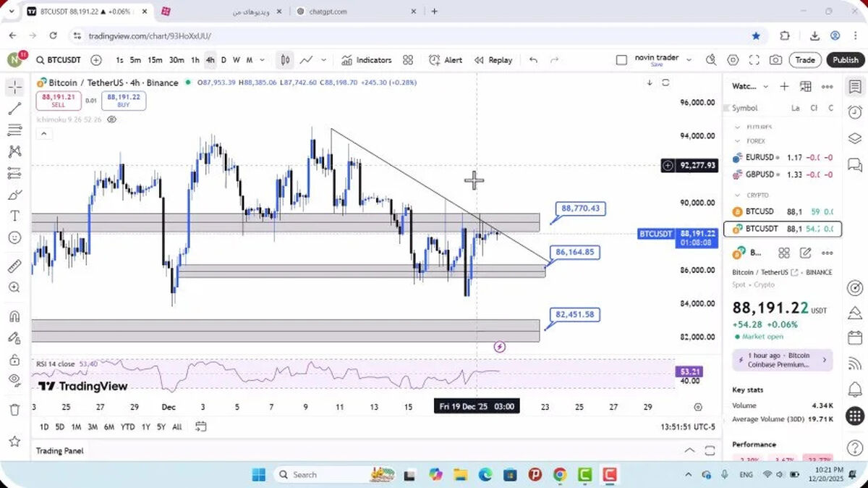Viewport: 868px width, 488px height.
Task: Select the 1h timeframe
Action: pos(195,60)
